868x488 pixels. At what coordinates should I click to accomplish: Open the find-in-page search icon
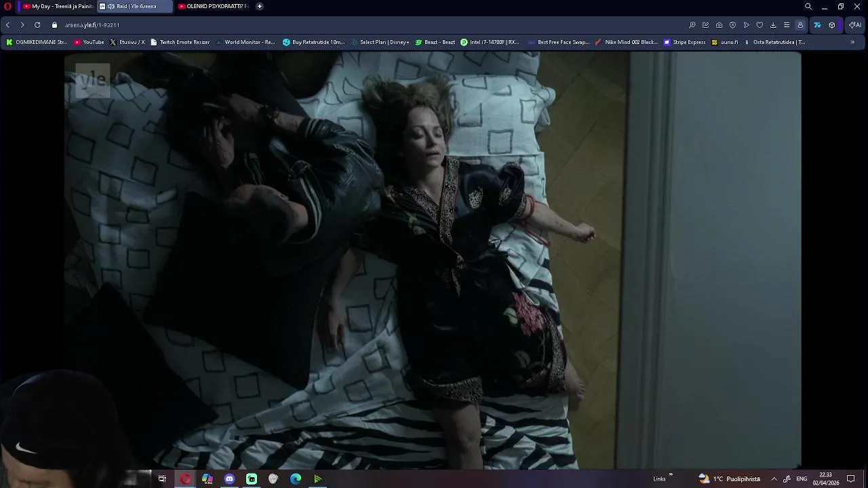click(692, 25)
